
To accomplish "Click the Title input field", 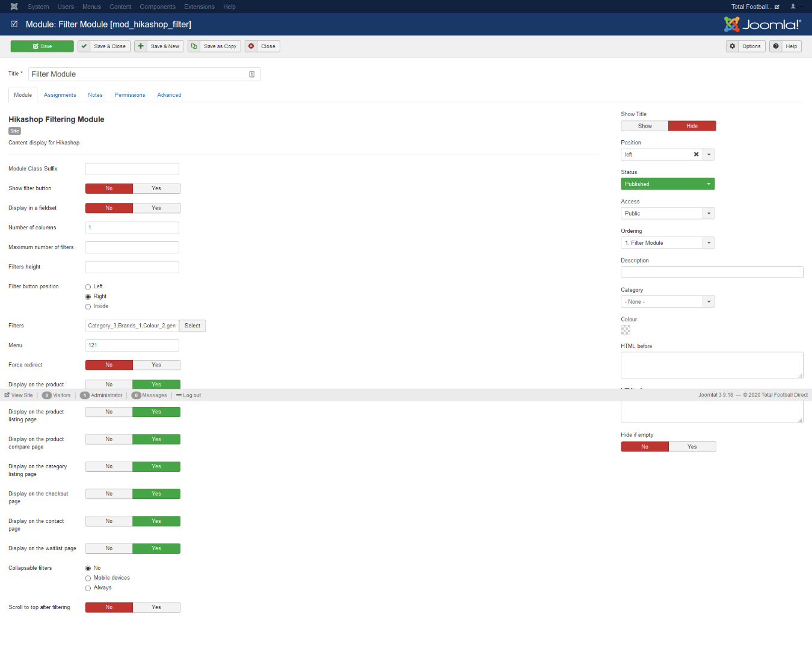I will click(144, 74).
